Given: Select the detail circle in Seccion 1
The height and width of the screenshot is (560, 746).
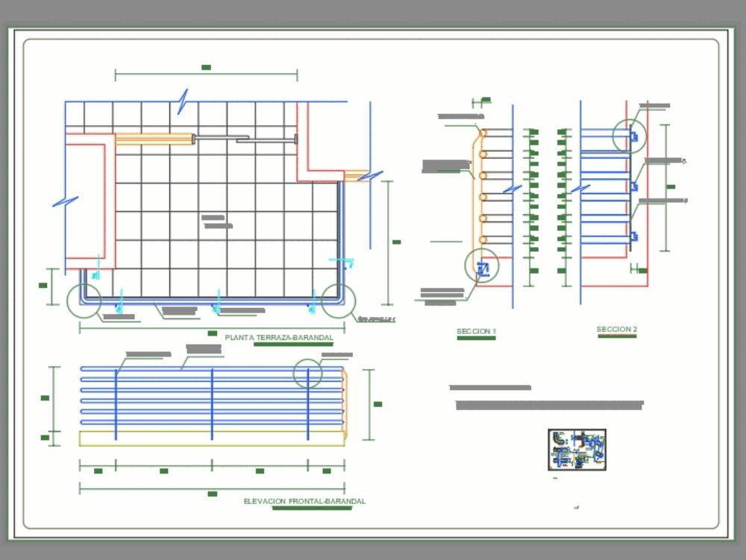Looking at the screenshot, I should click(x=482, y=266).
